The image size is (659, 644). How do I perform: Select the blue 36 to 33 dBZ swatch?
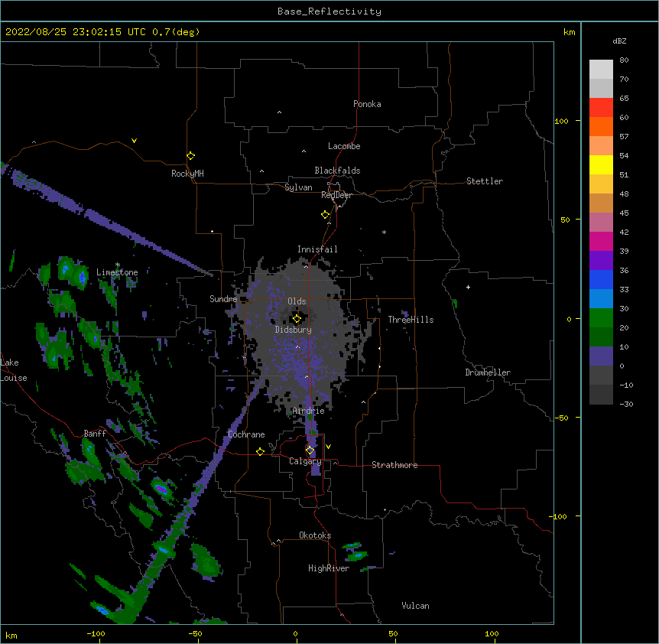pos(601,279)
